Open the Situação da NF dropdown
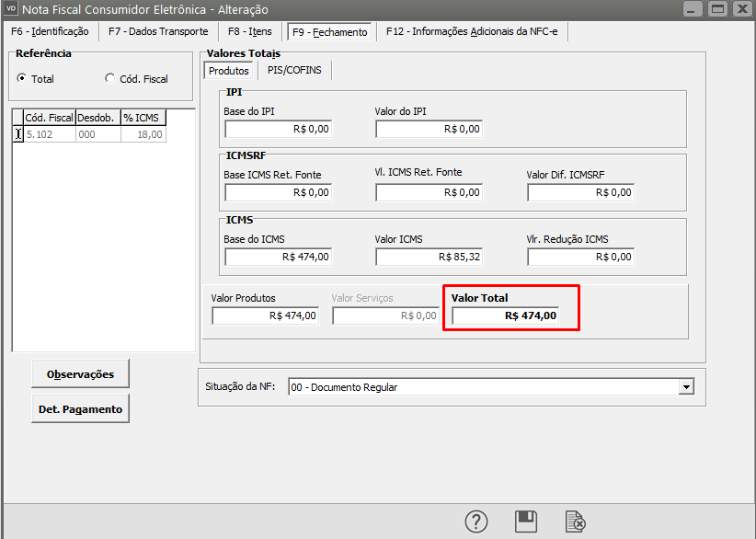The image size is (756, 539). tap(685, 387)
